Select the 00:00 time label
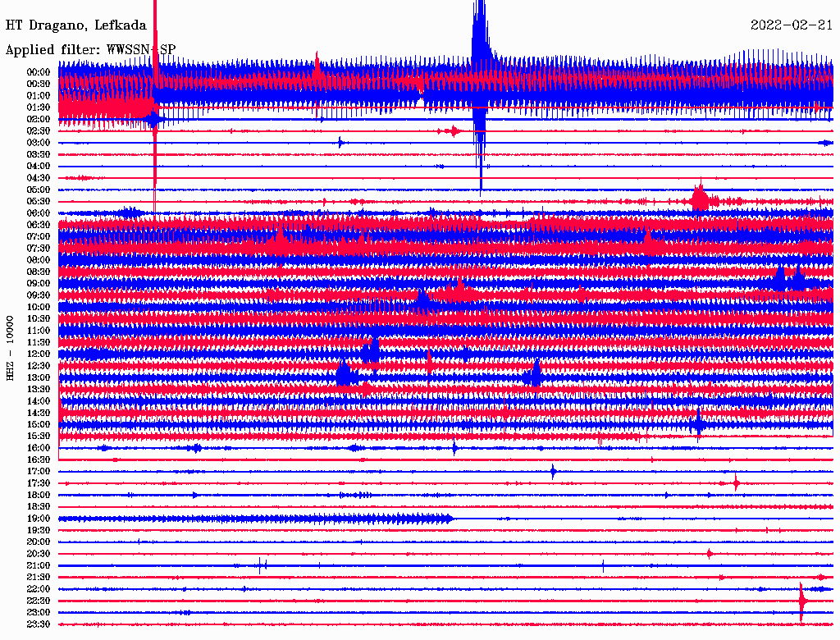Screen dimensions: 840x640 39,72
